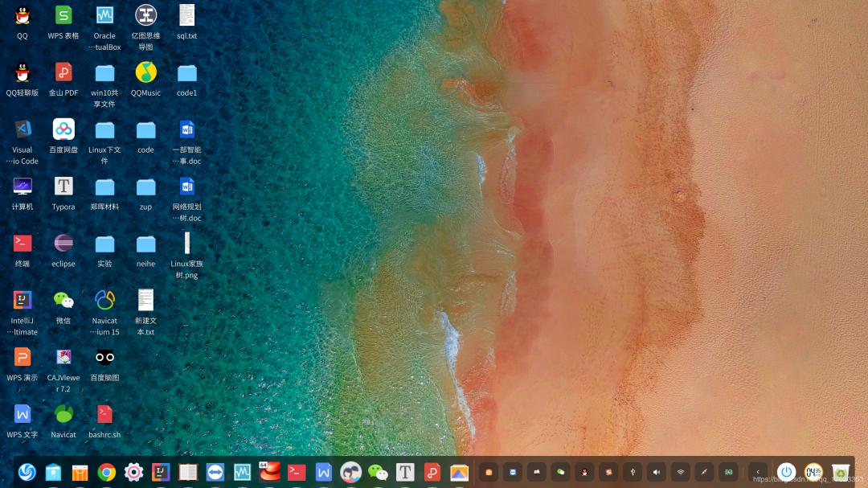The image size is (868, 488).
Task: Open the QQMusic desktop icon
Action: pyautogui.click(x=145, y=73)
